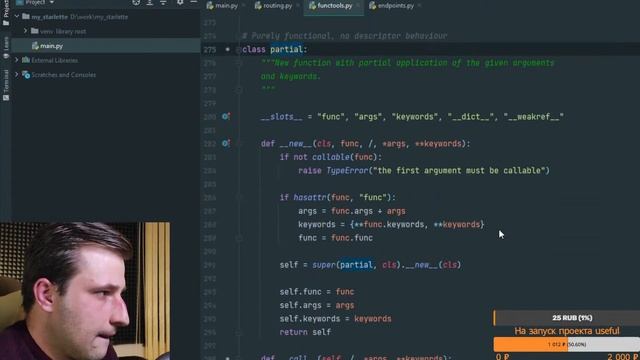Select External Libraries in the tree

106,60
